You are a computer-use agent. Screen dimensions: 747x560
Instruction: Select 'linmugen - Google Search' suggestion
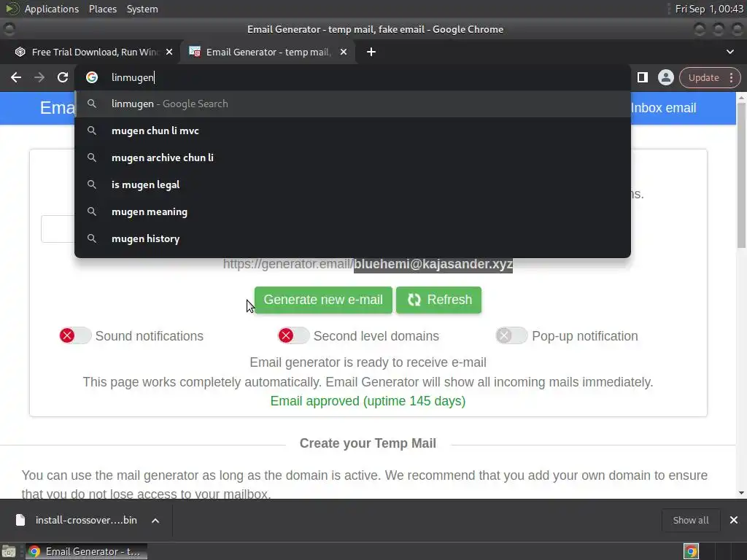(x=352, y=104)
